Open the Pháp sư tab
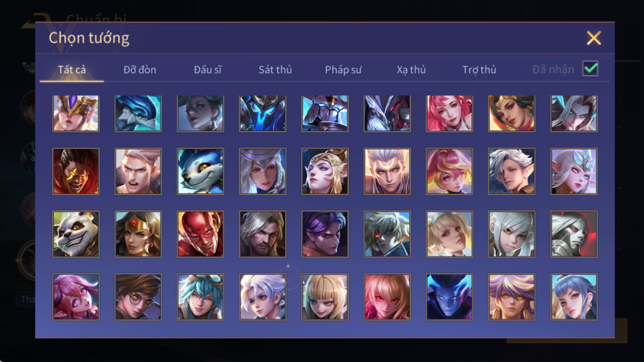Image resolution: width=644 pixels, height=362 pixels. tap(343, 69)
